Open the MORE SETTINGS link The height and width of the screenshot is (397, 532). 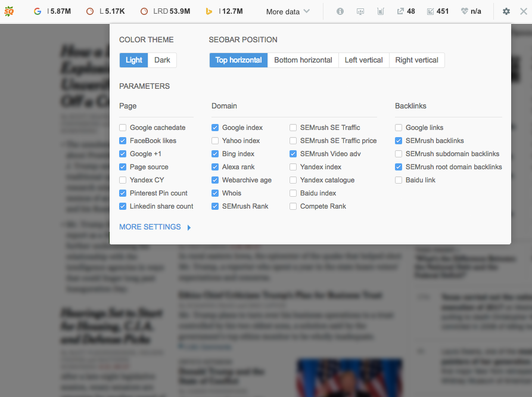(x=150, y=227)
